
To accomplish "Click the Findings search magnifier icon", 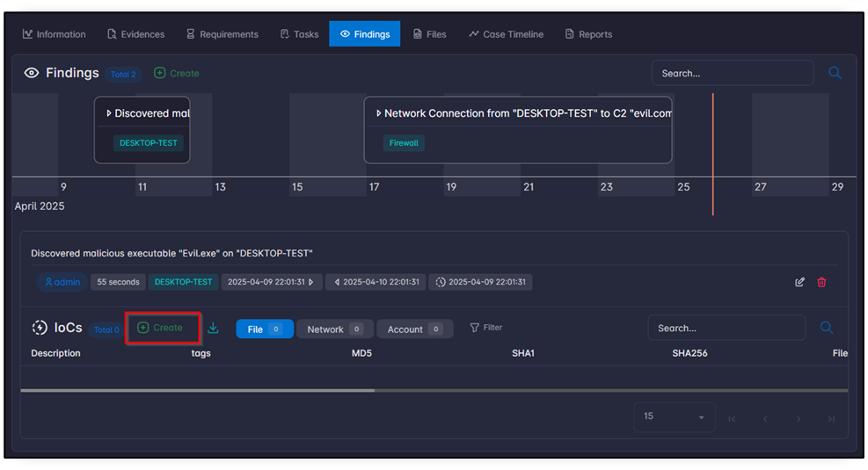I will 835,73.
